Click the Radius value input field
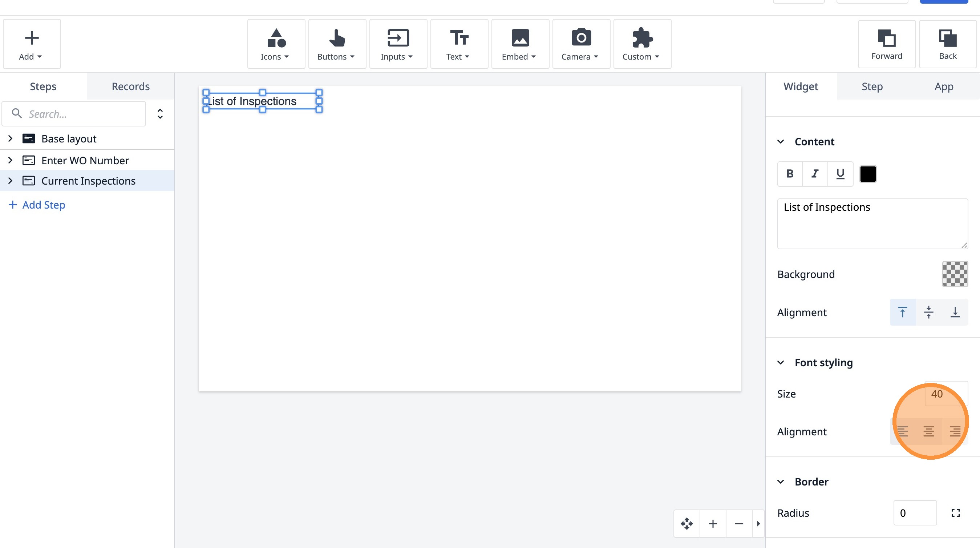Screen dimensions: 980x548 tap(915, 513)
